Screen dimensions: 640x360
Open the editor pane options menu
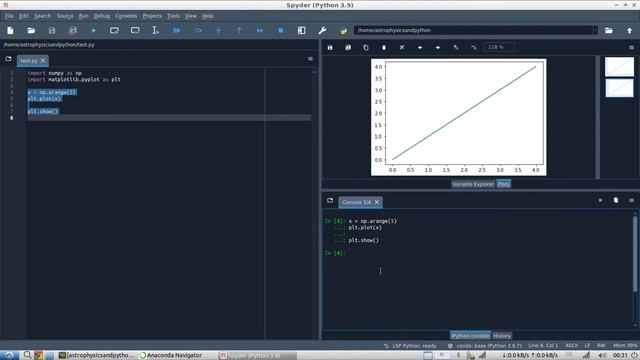tap(310, 59)
